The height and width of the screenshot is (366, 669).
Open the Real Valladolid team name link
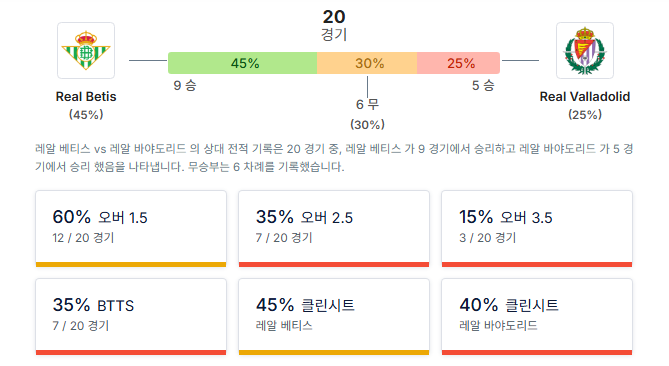tap(585, 96)
